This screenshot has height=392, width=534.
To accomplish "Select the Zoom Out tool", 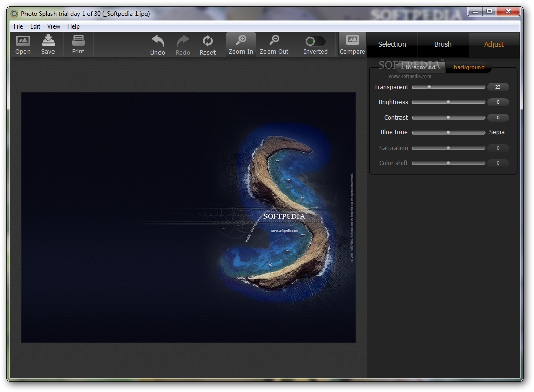I will coord(274,44).
